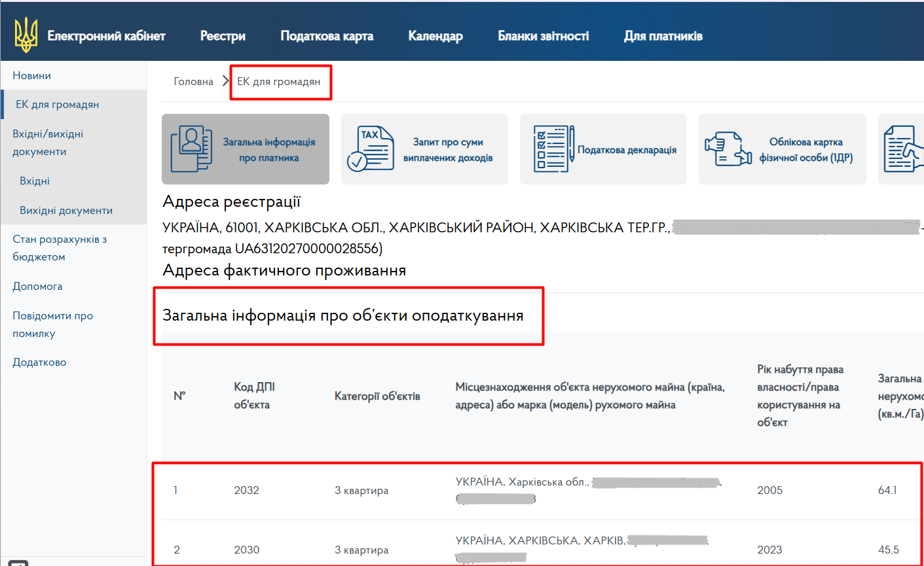Click the tax declaration checklist icon
The width and height of the screenshot is (924, 566).
552,149
